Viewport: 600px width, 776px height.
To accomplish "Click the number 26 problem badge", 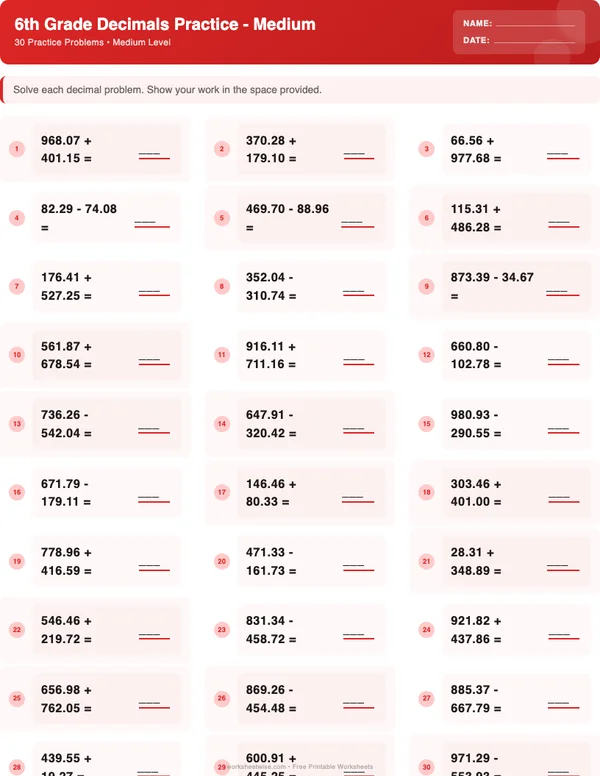I will click(222, 698).
